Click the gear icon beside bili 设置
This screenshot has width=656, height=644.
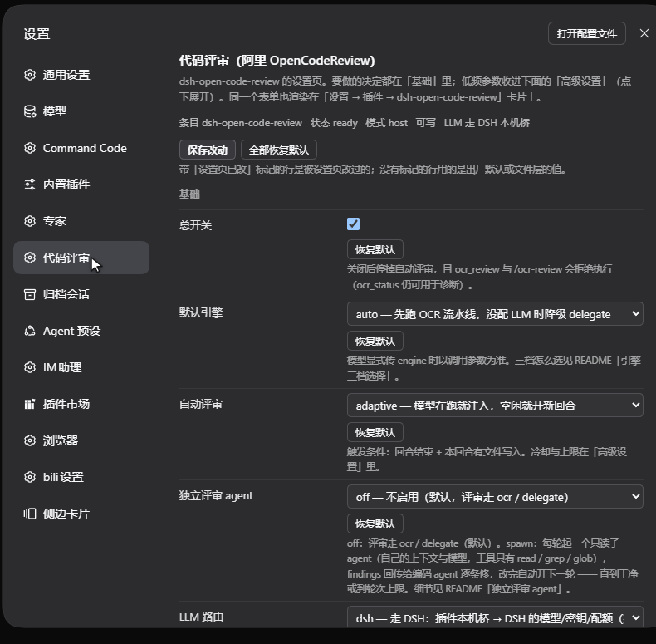point(30,477)
